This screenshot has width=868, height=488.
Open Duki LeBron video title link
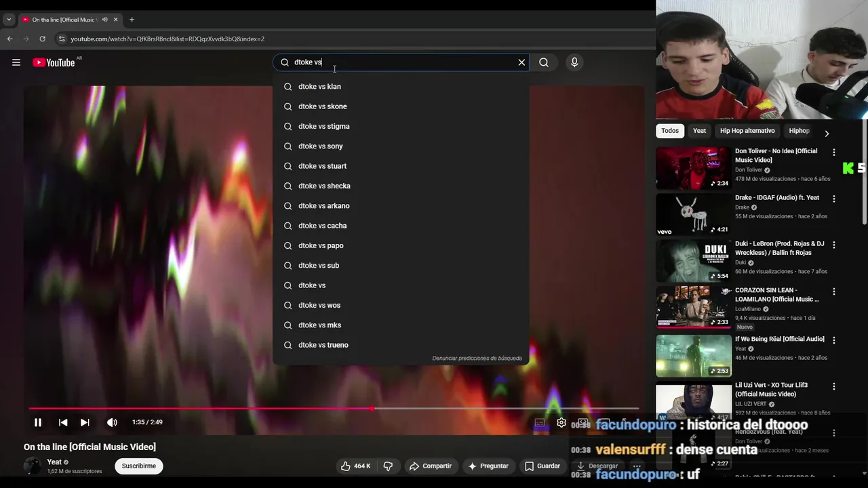[780, 248]
